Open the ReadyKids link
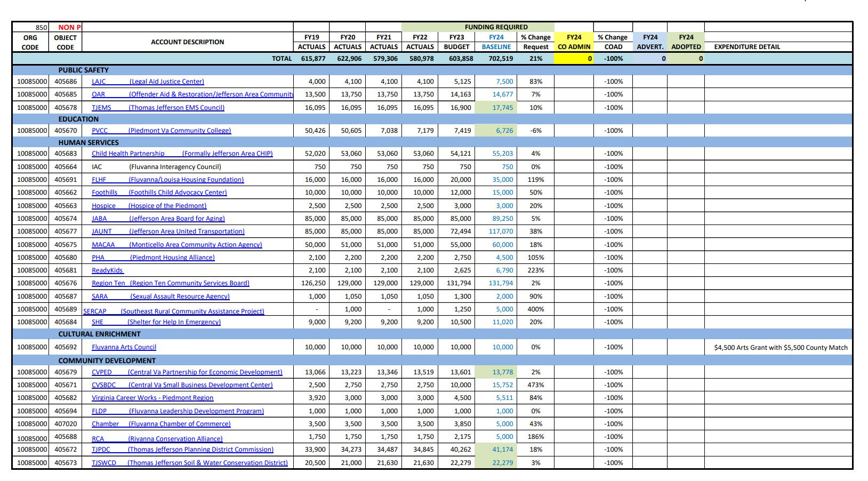 pyautogui.click(x=107, y=270)
